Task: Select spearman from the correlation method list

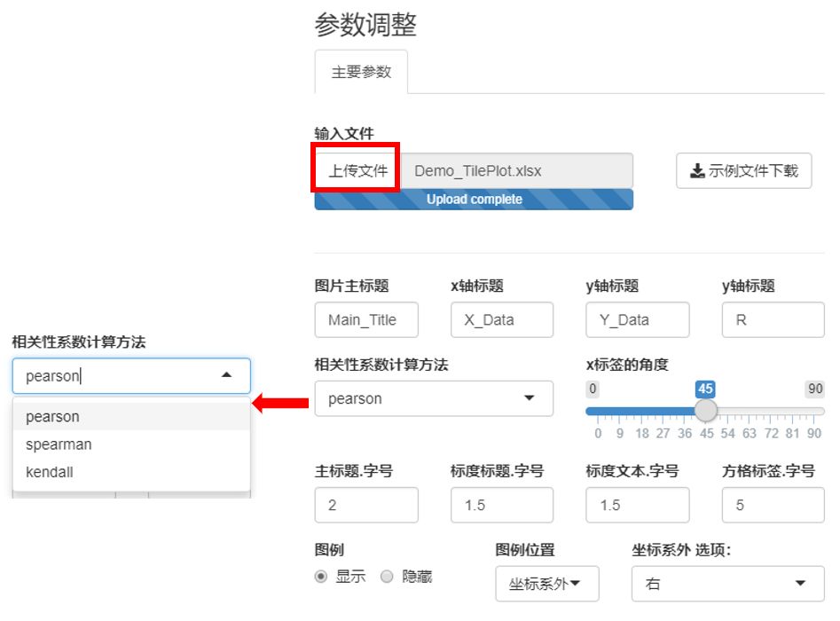Action: click(58, 444)
